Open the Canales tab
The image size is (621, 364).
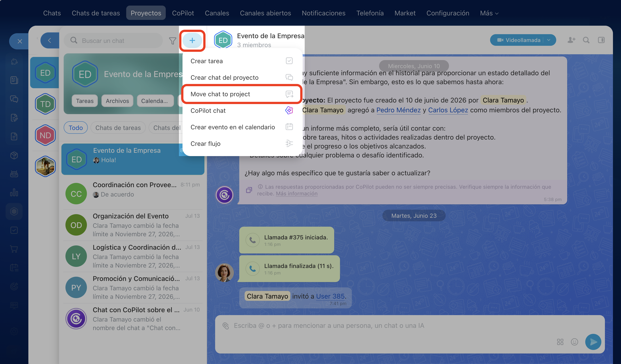point(217,13)
